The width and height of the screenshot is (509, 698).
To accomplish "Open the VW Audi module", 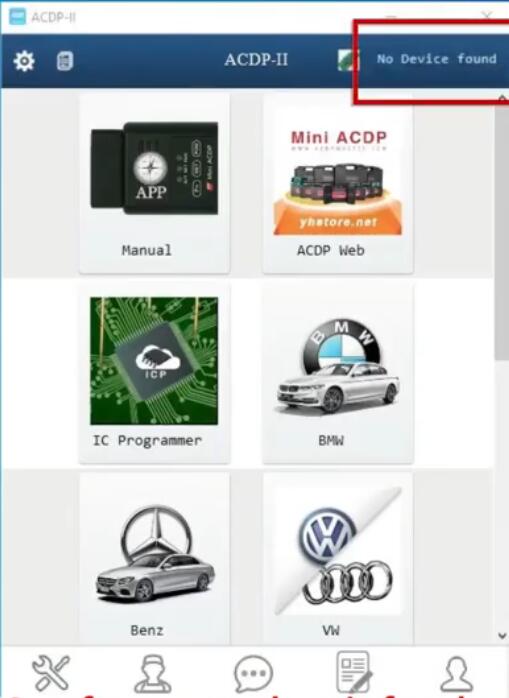I will tap(338, 559).
